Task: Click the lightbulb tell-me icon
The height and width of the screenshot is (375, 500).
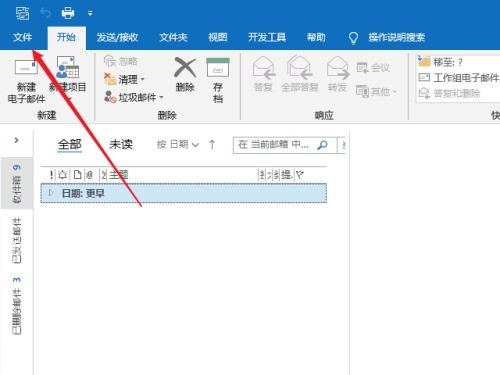Action: point(353,38)
